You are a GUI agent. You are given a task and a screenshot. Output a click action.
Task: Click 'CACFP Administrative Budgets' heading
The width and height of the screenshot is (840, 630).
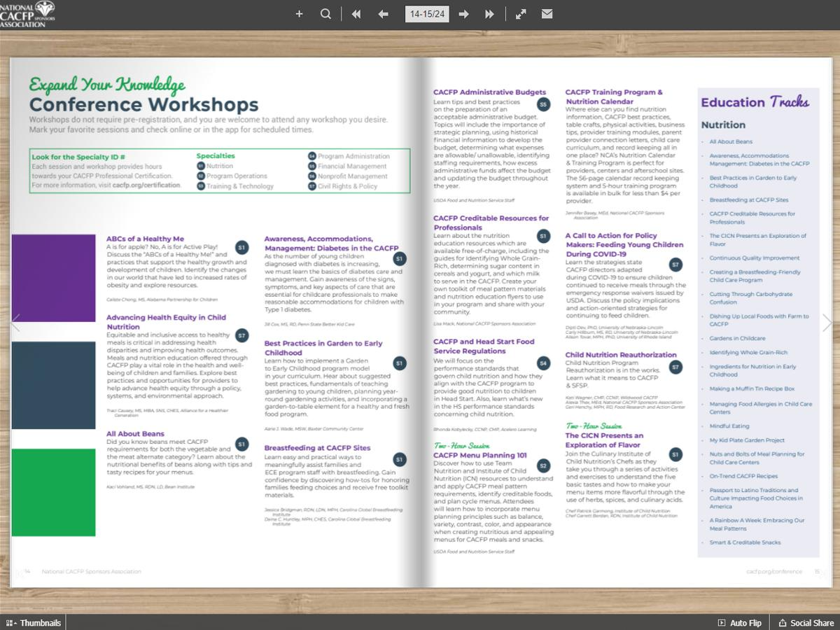pyautogui.click(x=489, y=92)
